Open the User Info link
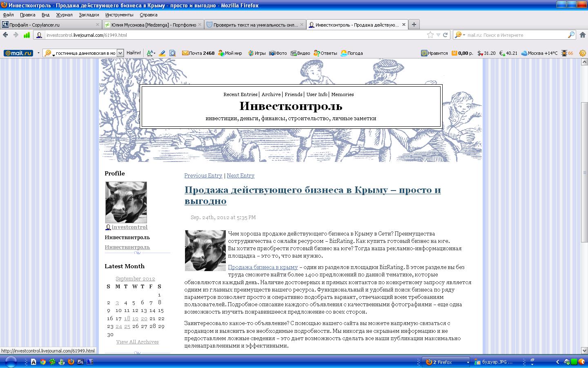This screenshot has height=368, width=588. click(317, 94)
